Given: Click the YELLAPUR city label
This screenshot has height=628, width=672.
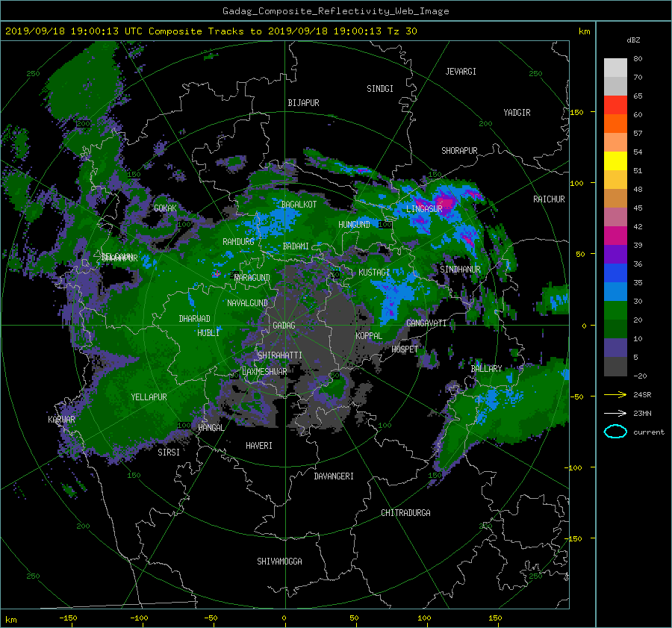Looking at the screenshot, I should coord(149,397).
